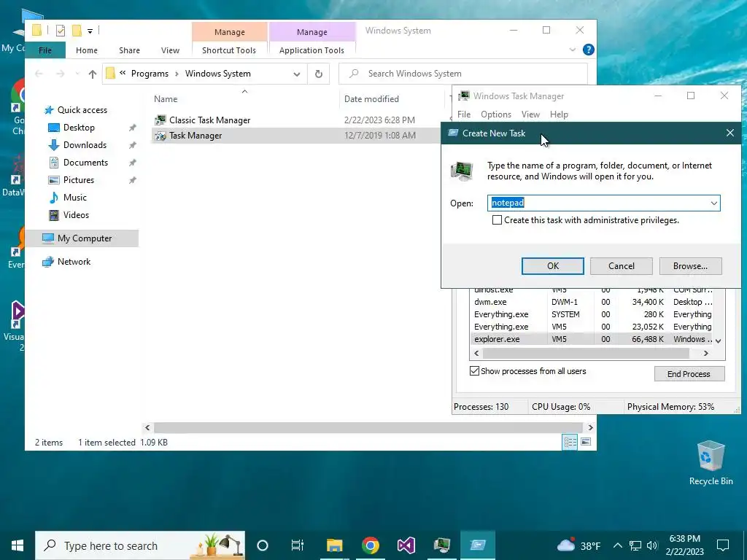Open the quick access toolbar customize dropdown
The height and width of the screenshot is (560, 747).
coord(90,31)
